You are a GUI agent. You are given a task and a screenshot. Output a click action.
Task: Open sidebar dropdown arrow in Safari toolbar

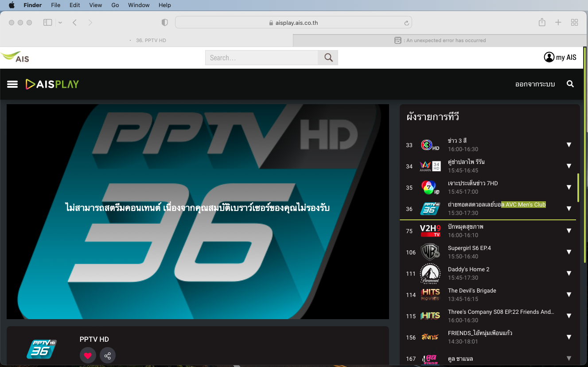point(60,23)
